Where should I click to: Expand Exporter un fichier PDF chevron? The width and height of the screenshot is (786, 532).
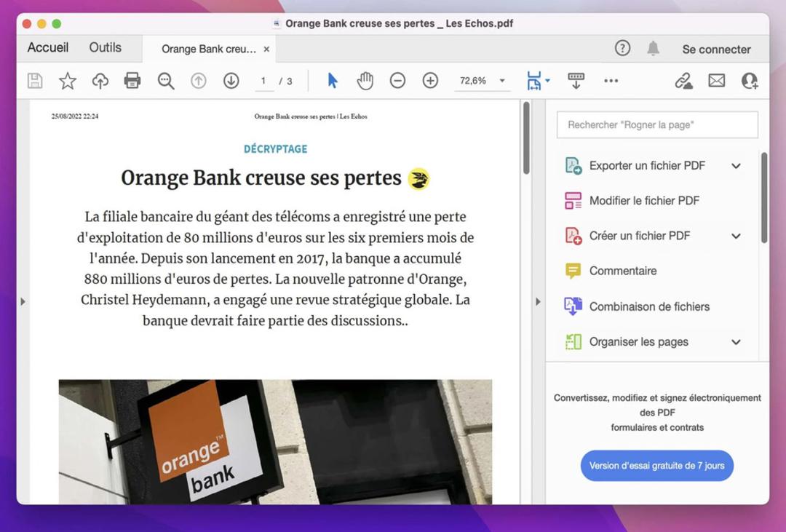[x=736, y=166]
